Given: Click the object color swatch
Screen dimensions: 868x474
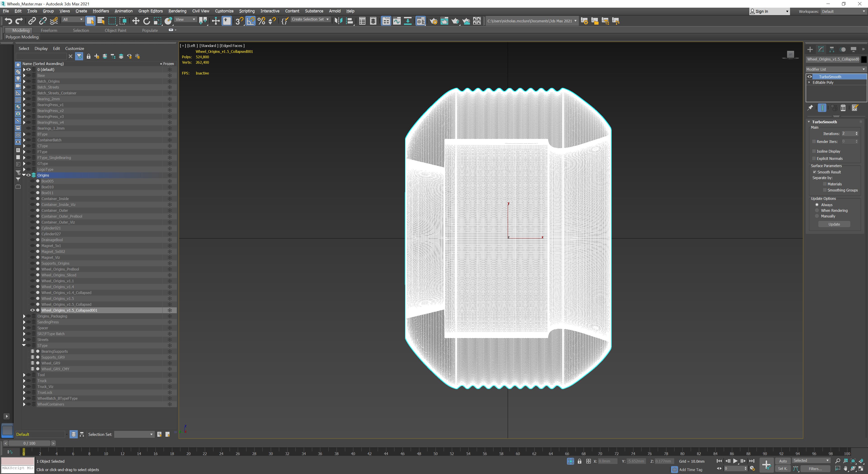Looking at the screenshot, I should [x=864, y=59].
